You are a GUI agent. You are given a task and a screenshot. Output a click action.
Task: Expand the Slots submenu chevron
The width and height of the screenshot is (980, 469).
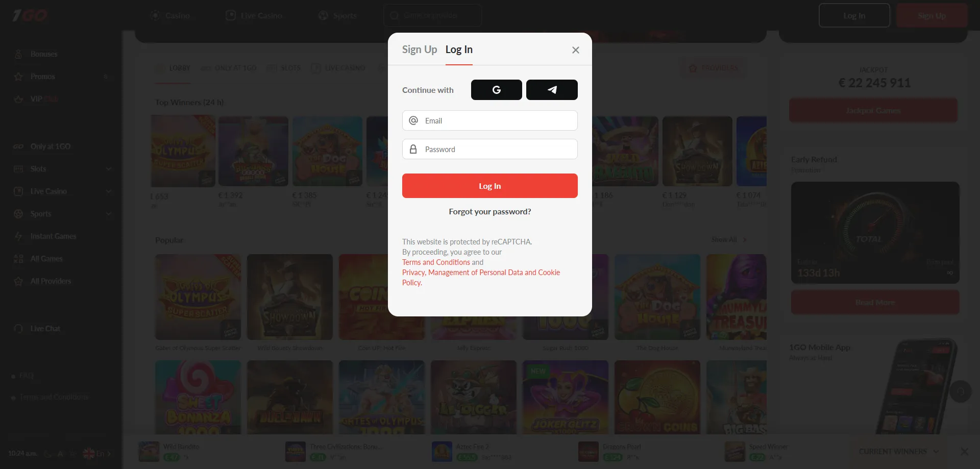tap(109, 169)
